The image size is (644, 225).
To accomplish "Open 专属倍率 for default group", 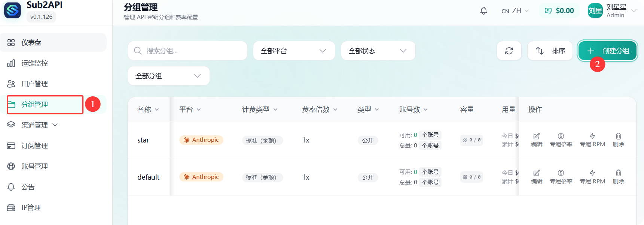I will [561, 177].
